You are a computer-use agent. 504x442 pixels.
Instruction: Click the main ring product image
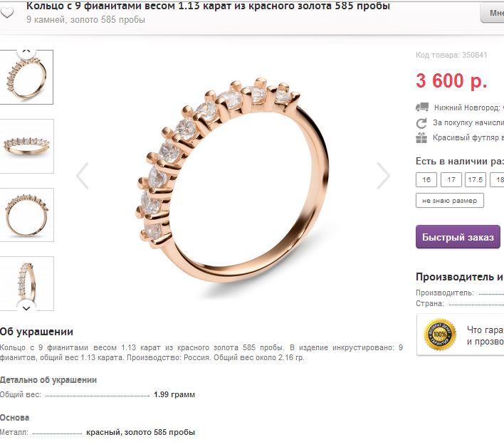[232, 180]
